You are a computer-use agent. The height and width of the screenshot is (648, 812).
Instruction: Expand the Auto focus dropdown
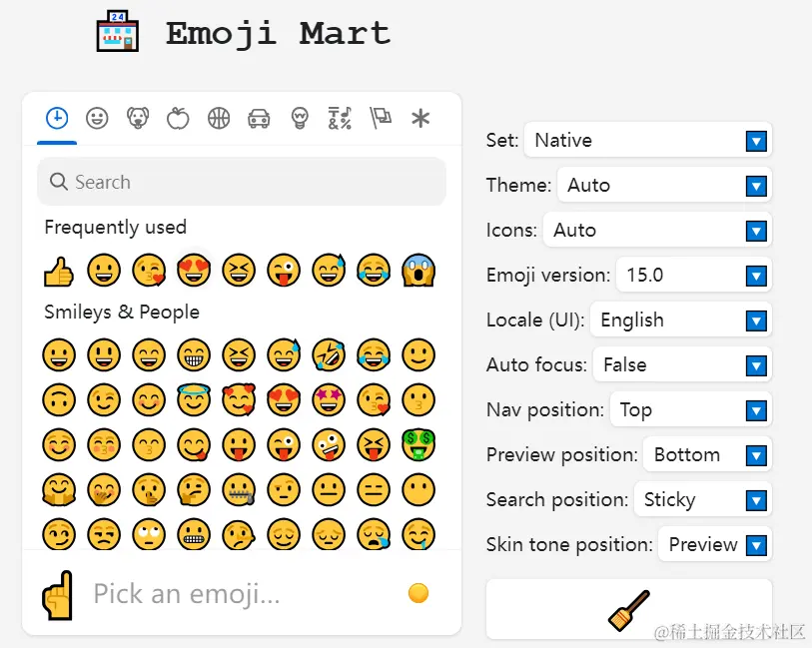point(682,365)
